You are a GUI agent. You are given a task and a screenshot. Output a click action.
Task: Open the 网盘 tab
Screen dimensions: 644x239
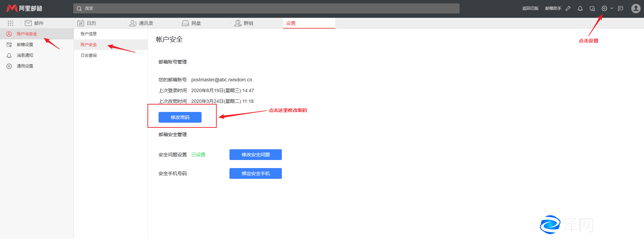[191, 23]
